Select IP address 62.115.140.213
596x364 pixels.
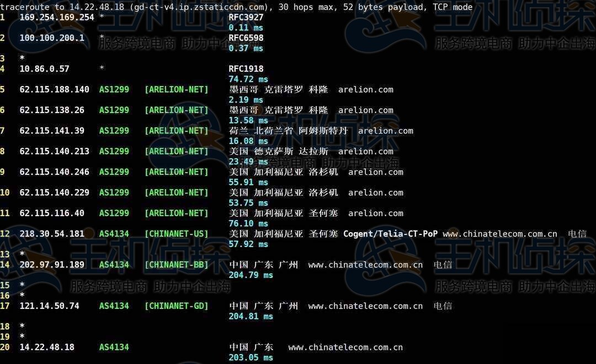click(54, 151)
